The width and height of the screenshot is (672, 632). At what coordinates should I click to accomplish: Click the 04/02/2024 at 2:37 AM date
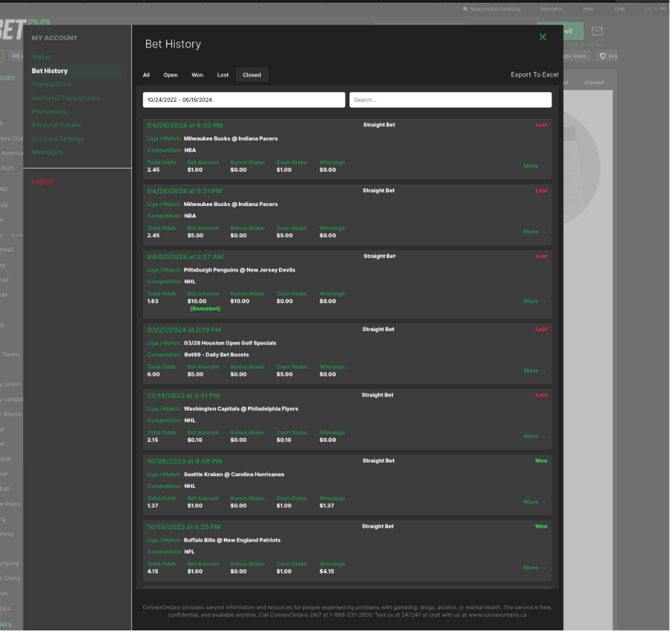(186, 258)
